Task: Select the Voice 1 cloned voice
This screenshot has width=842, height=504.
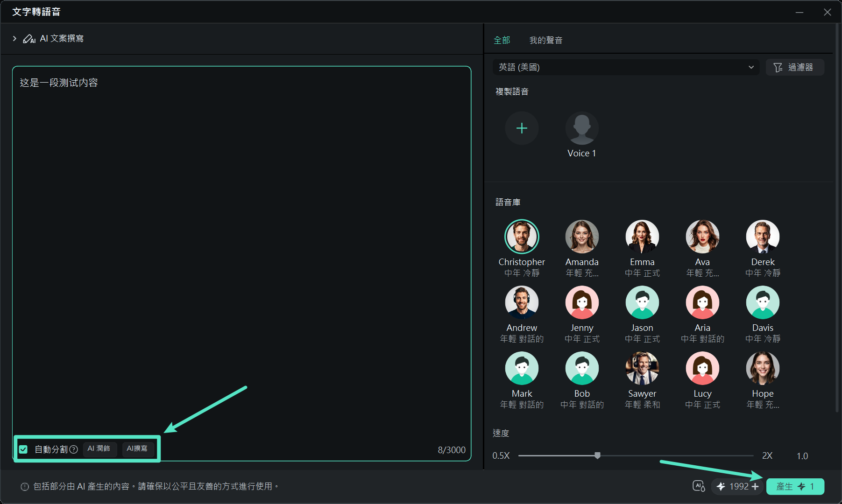Action: 582,128
